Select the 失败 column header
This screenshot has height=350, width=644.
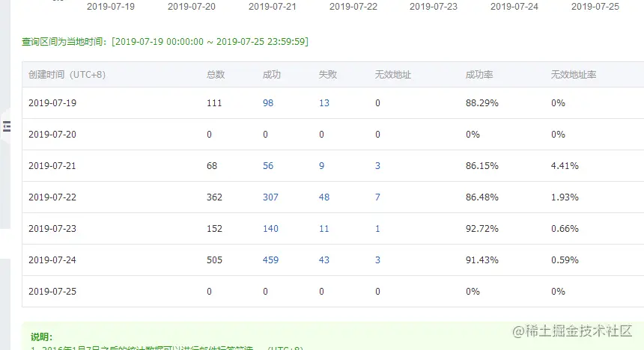pos(328,75)
